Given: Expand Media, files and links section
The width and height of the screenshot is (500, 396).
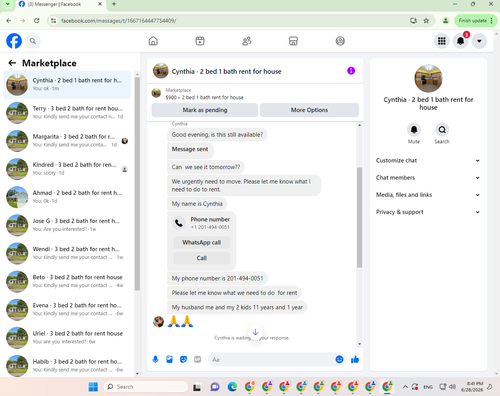Looking at the screenshot, I should pyautogui.click(x=428, y=195).
